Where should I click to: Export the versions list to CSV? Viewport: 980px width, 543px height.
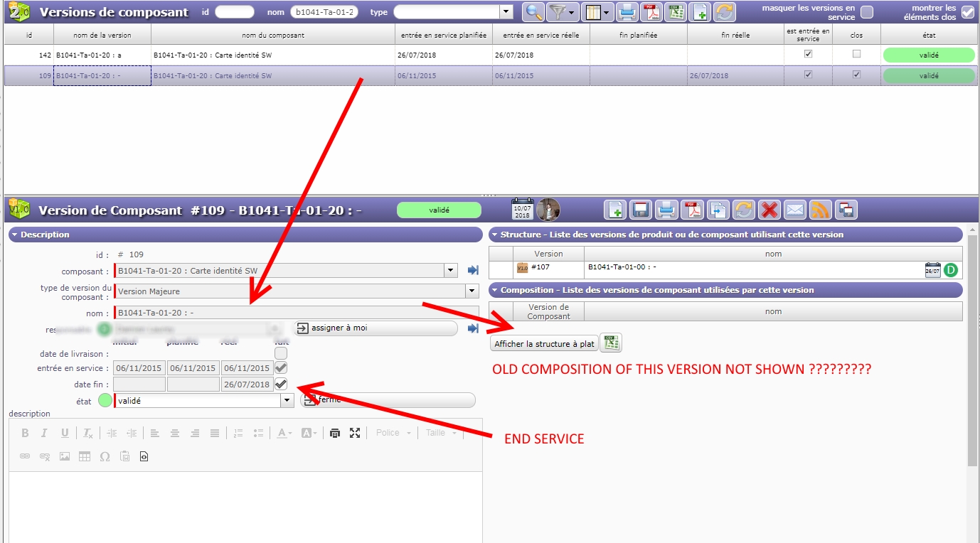(x=676, y=11)
